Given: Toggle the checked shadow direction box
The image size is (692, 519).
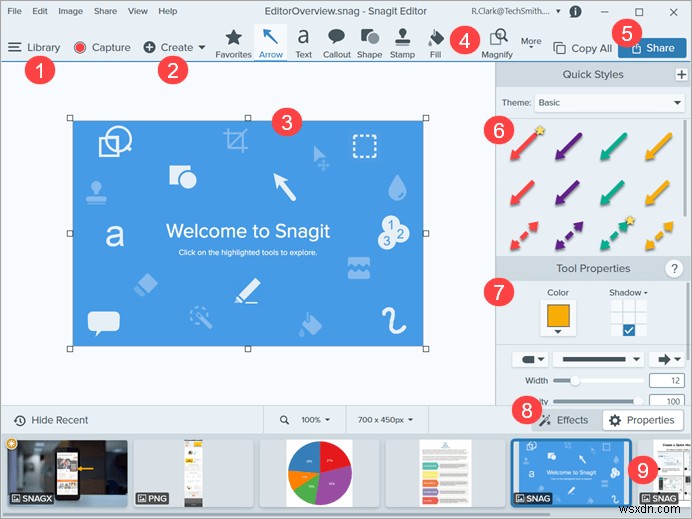Looking at the screenshot, I should pyautogui.click(x=629, y=330).
